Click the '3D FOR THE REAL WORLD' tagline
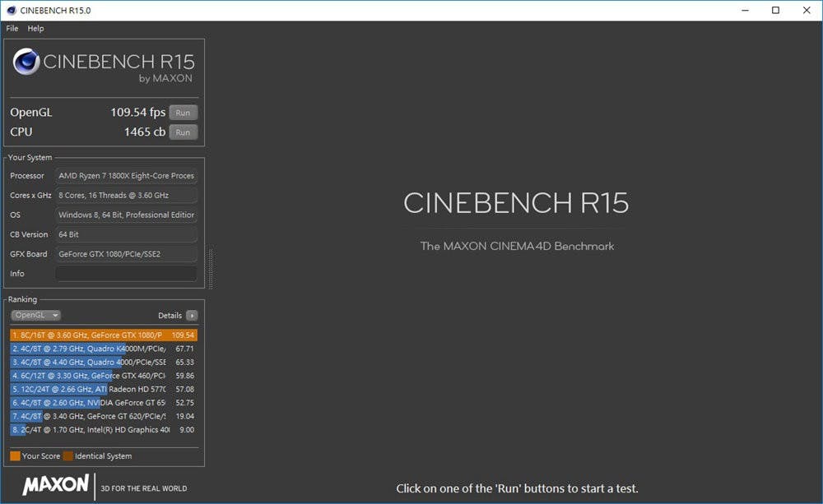823x504 pixels. coord(144,489)
